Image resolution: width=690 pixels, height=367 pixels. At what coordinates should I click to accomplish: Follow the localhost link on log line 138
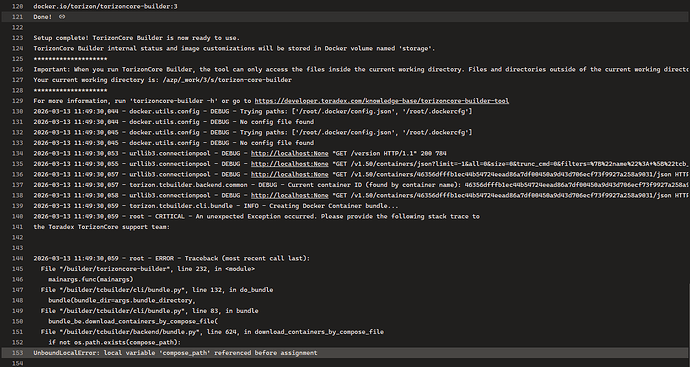pos(290,195)
